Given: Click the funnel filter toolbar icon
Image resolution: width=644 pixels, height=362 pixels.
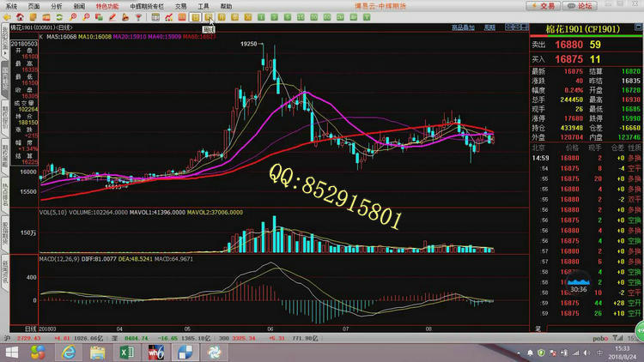Looking at the screenshot, I should pos(138,16).
